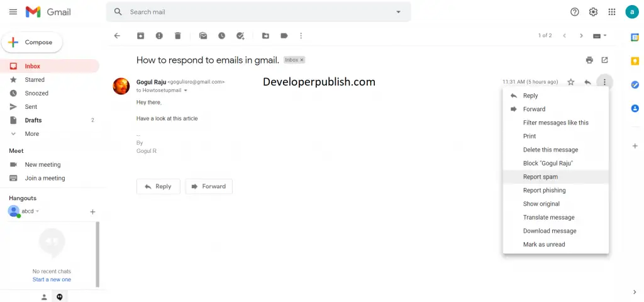Open the Support help icon
Screen dimensions: 644x302
coord(575,12)
